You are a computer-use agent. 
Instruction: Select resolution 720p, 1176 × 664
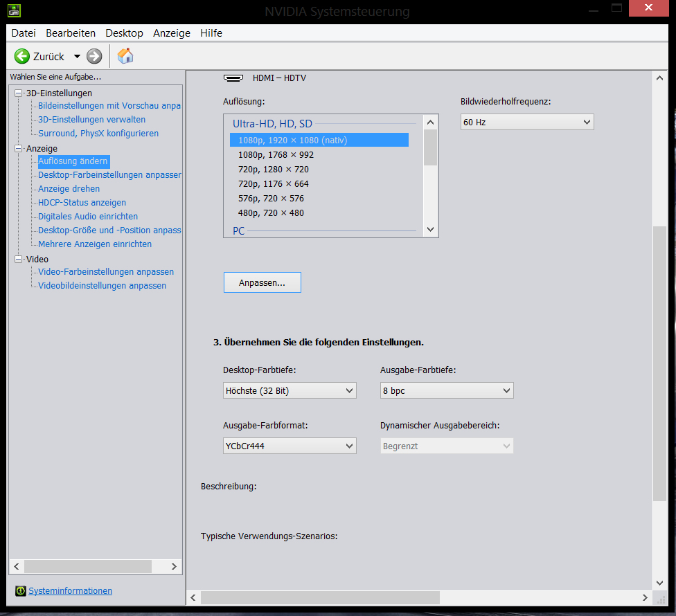(274, 184)
